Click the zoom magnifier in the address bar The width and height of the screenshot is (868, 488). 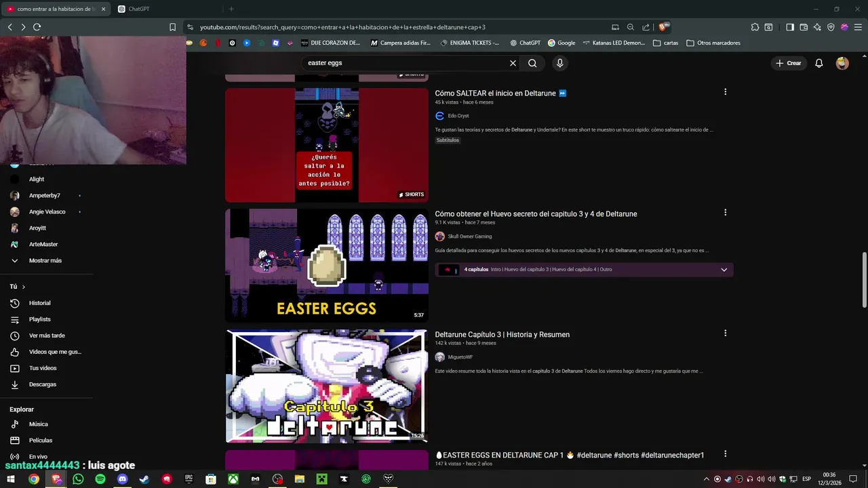[631, 27]
